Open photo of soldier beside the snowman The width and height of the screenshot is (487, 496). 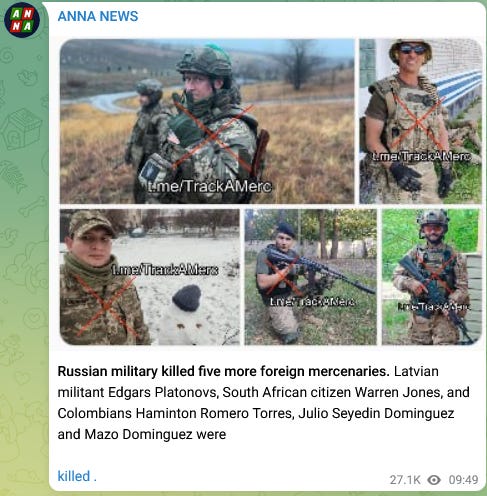pos(150,277)
